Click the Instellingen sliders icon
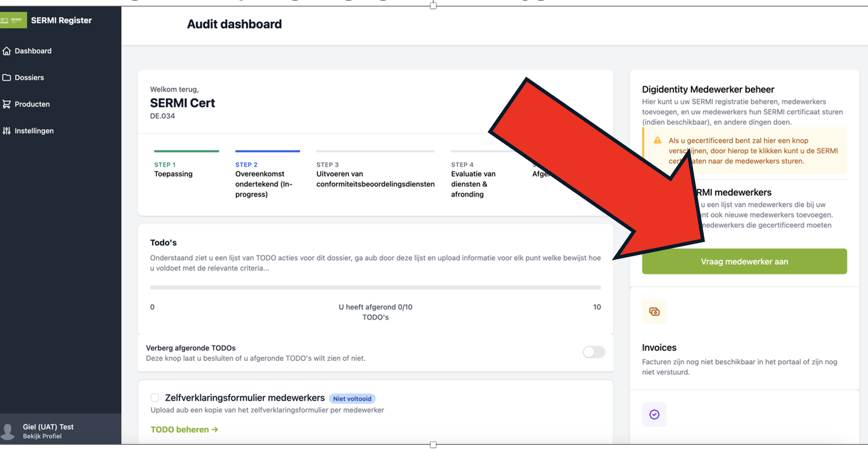868x449 pixels. [7, 131]
